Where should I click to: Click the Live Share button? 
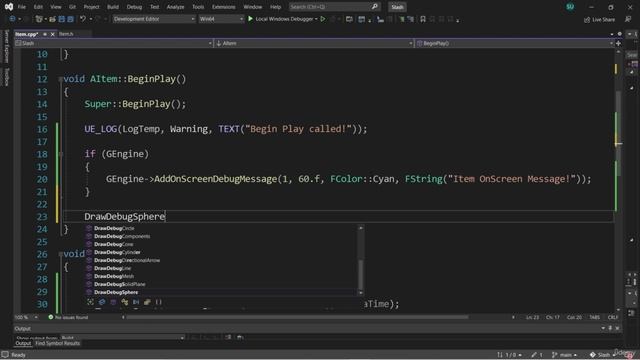(x=600, y=20)
